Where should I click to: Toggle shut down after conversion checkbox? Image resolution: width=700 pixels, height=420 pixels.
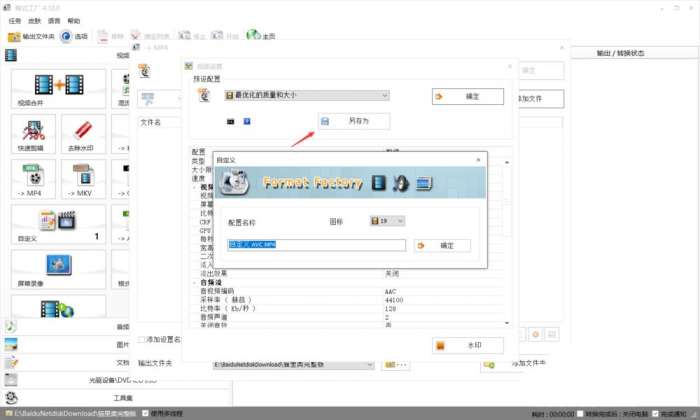point(580,414)
